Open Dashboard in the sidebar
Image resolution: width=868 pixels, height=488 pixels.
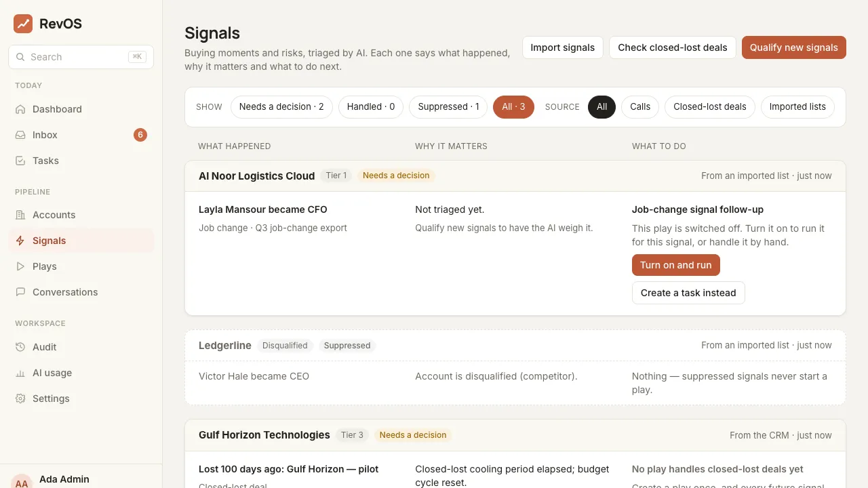pos(81,109)
